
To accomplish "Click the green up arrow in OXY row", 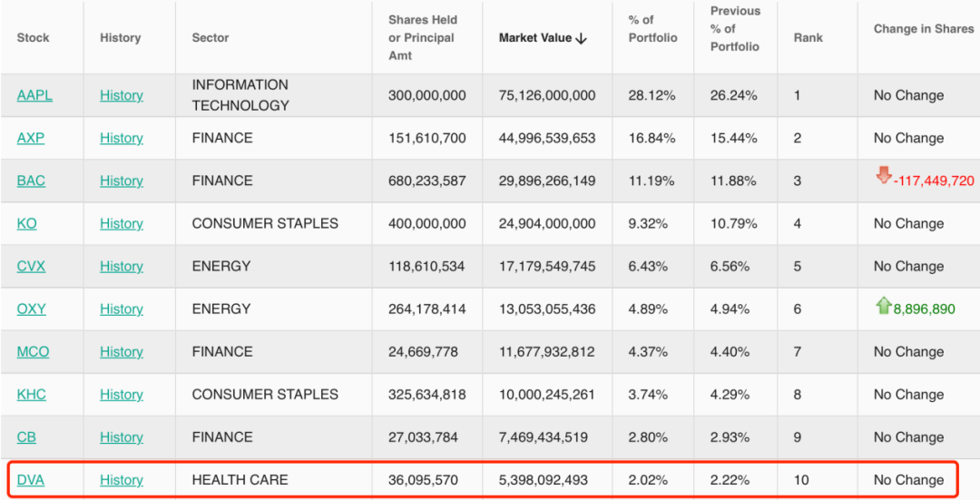I will click(x=884, y=306).
